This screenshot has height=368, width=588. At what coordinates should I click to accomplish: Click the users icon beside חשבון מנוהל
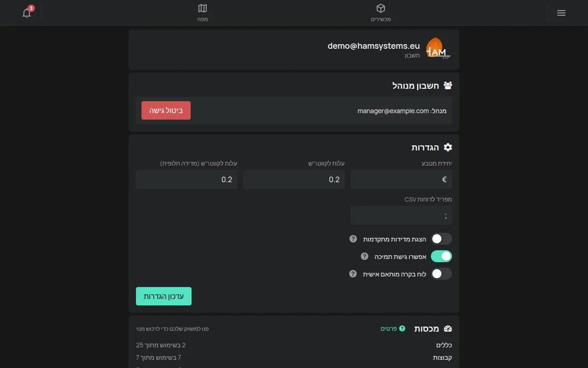pos(448,85)
